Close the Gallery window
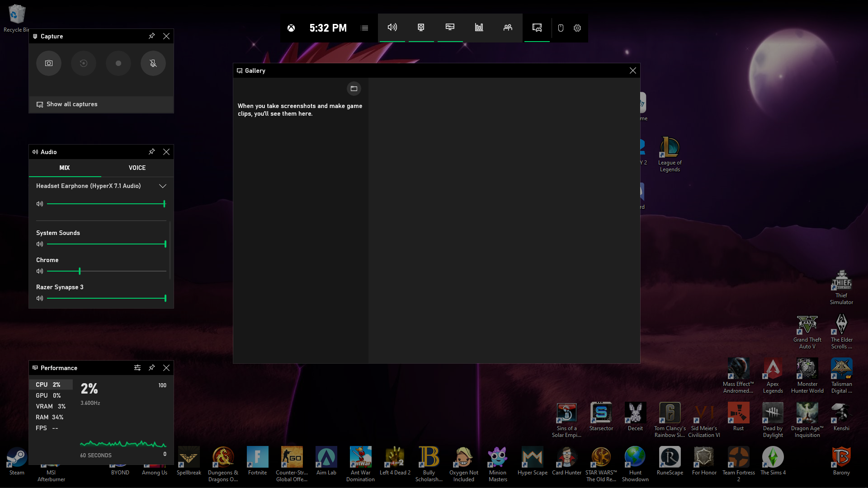 (x=633, y=70)
